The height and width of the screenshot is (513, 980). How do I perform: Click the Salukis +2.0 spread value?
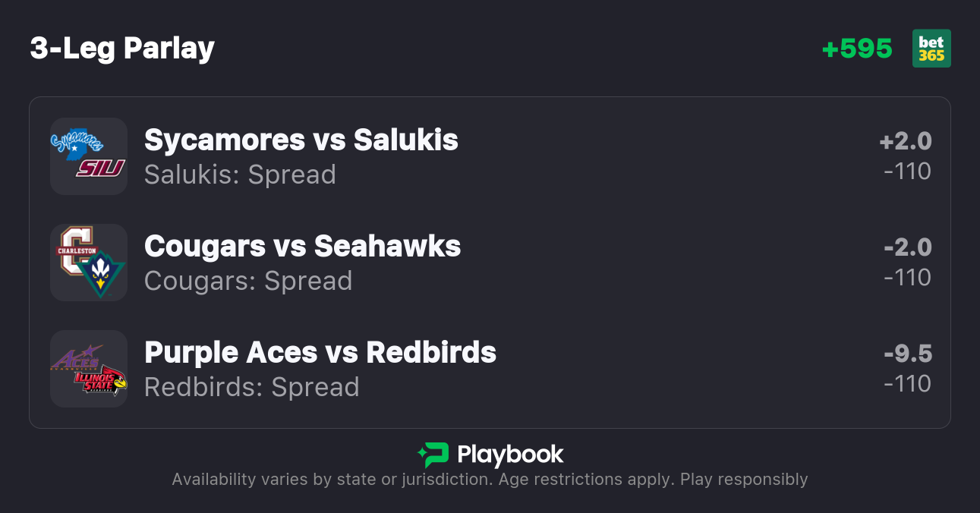pyautogui.click(x=906, y=141)
